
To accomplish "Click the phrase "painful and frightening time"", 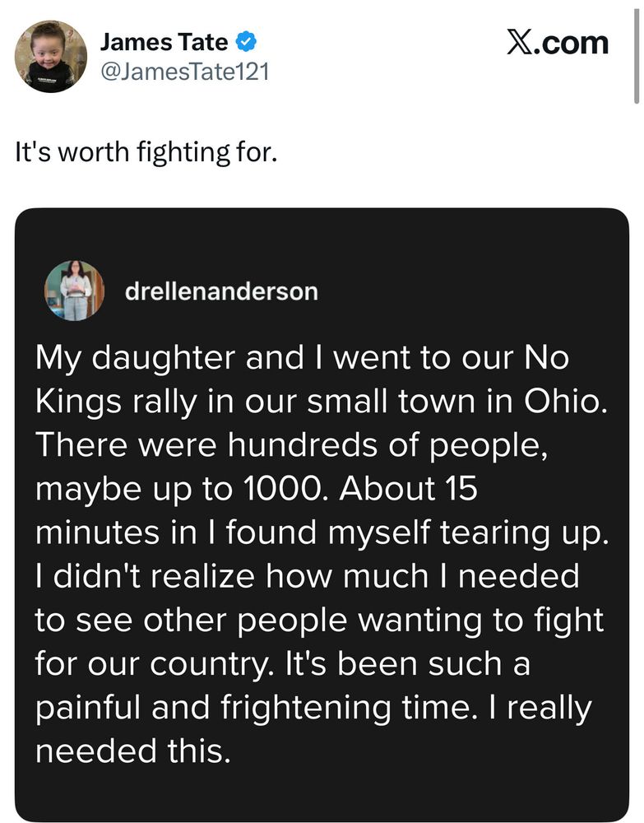I will point(253,708).
